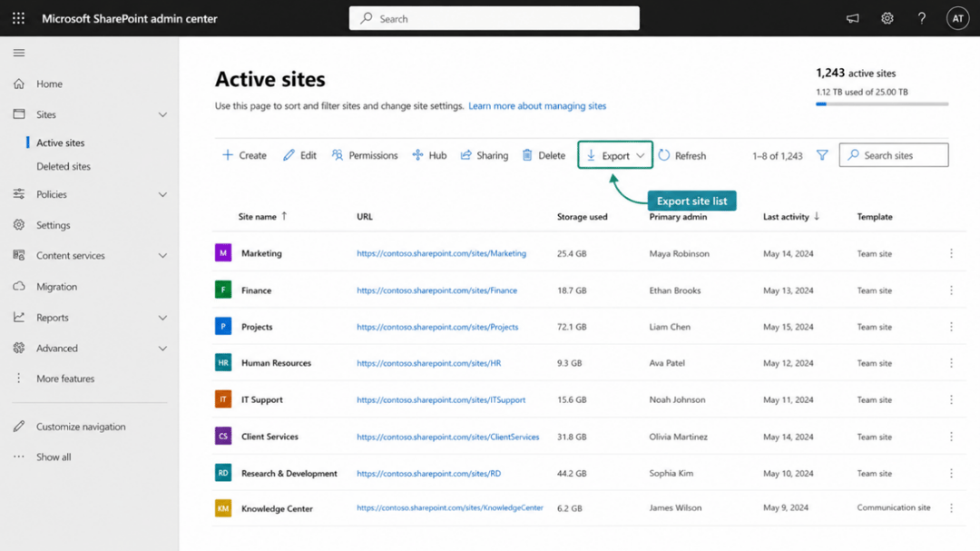Click the Search sites field
The width and height of the screenshot is (980, 551).
point(893,155)
